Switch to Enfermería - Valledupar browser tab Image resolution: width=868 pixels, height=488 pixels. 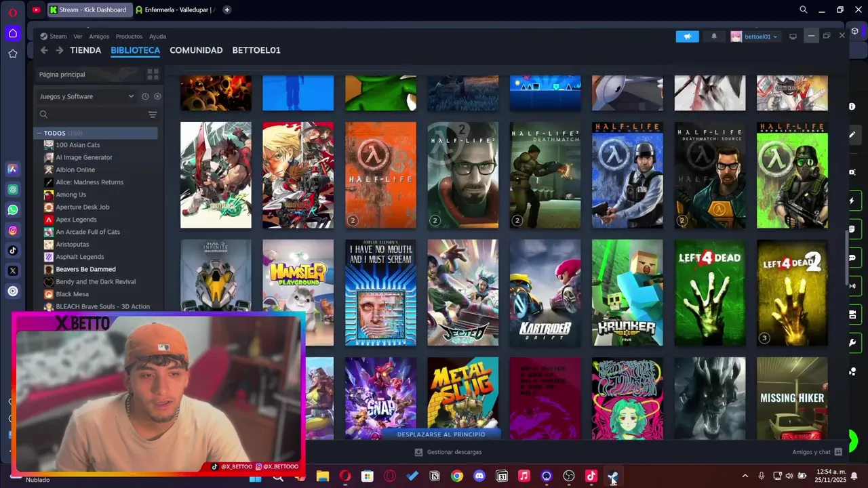[x=175, y=9]
